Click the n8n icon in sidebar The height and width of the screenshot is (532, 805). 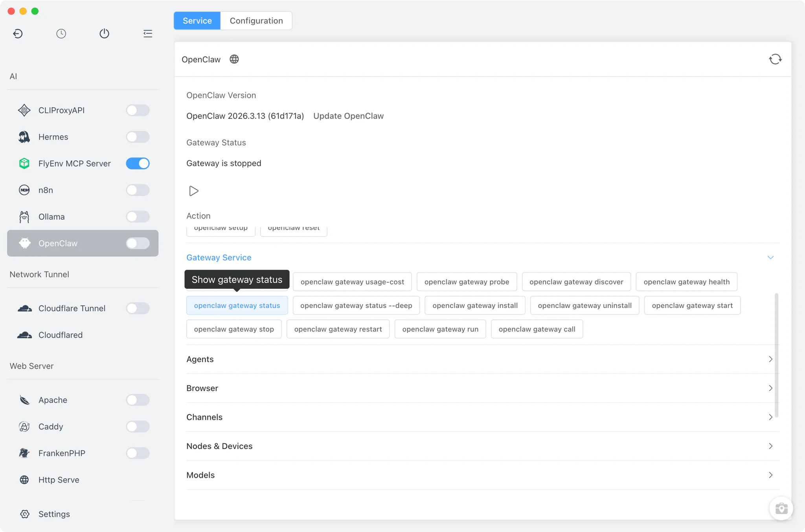pos(24,190)
